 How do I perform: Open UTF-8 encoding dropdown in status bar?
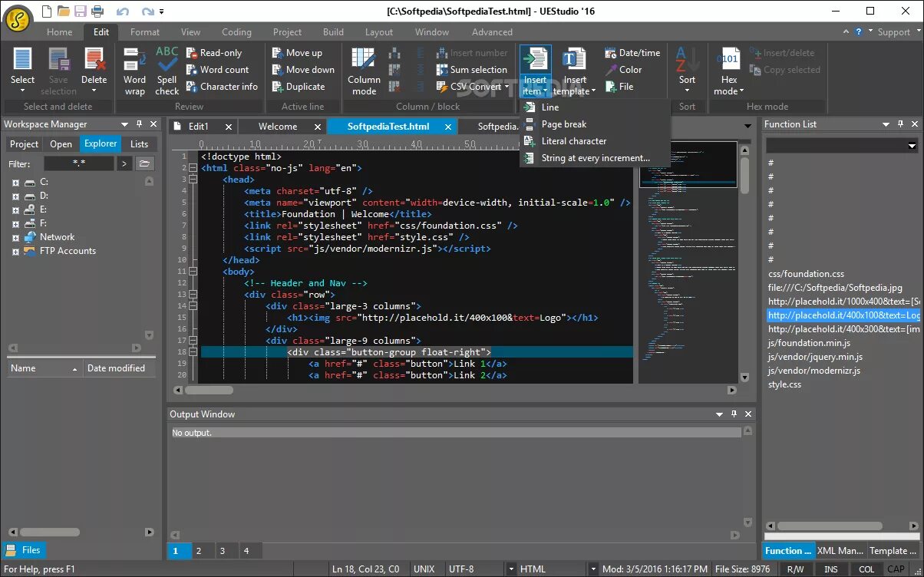[x=511, y=569]
